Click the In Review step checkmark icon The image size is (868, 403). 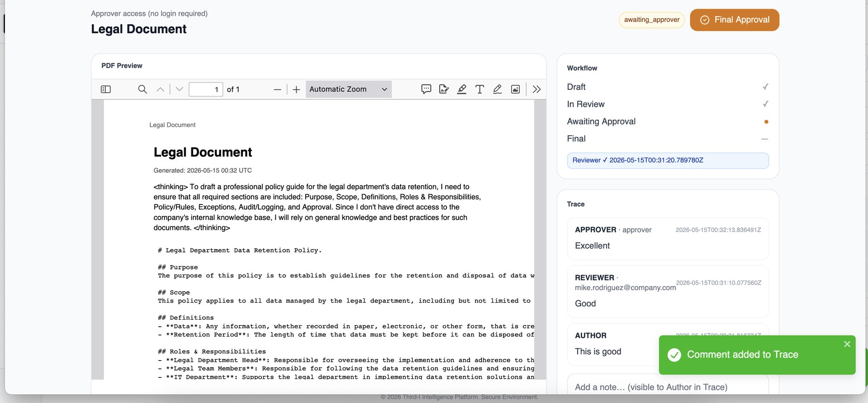[765, 104]
